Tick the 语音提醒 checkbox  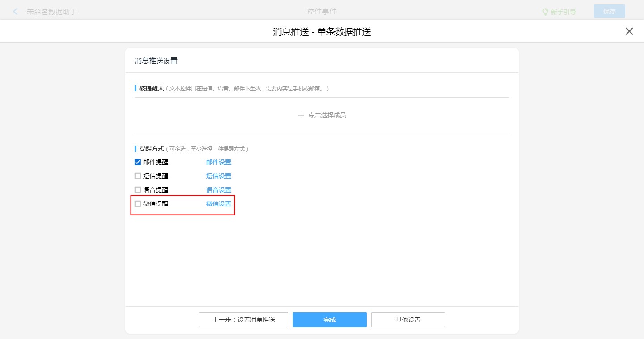138,190
